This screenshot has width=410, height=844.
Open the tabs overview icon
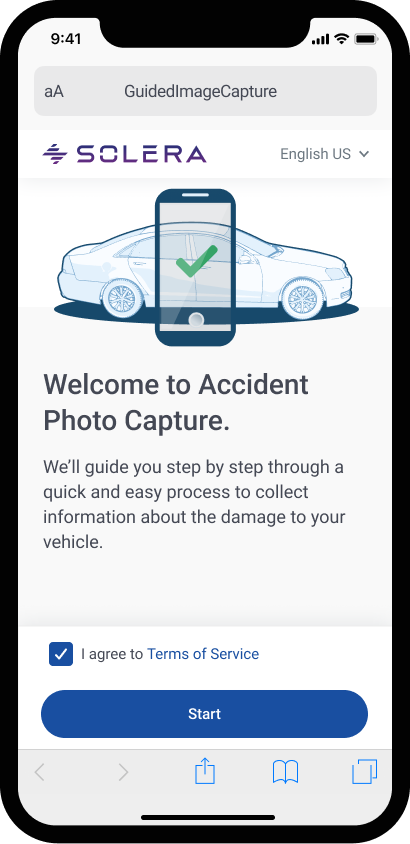click(364, 772)
